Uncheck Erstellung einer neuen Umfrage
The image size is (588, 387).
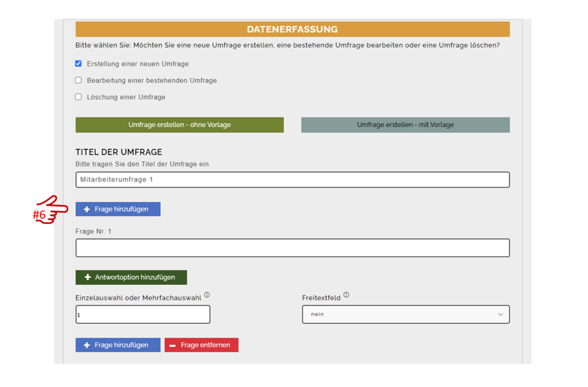coord(79,63)
